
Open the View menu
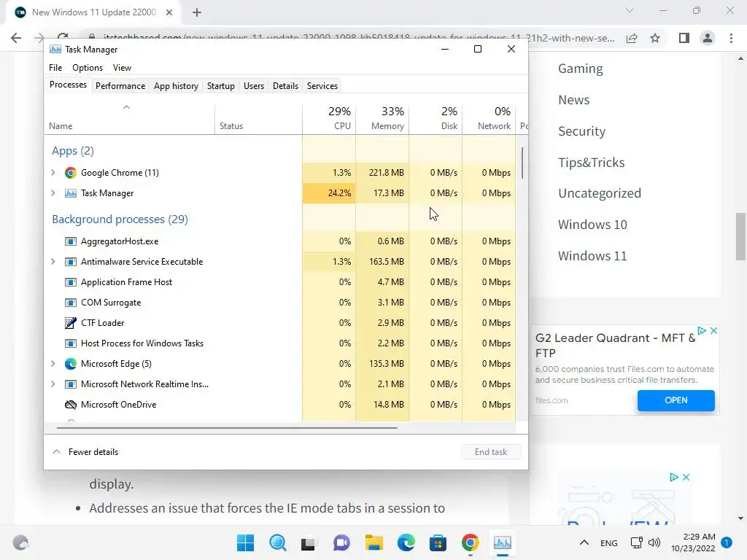122,68
